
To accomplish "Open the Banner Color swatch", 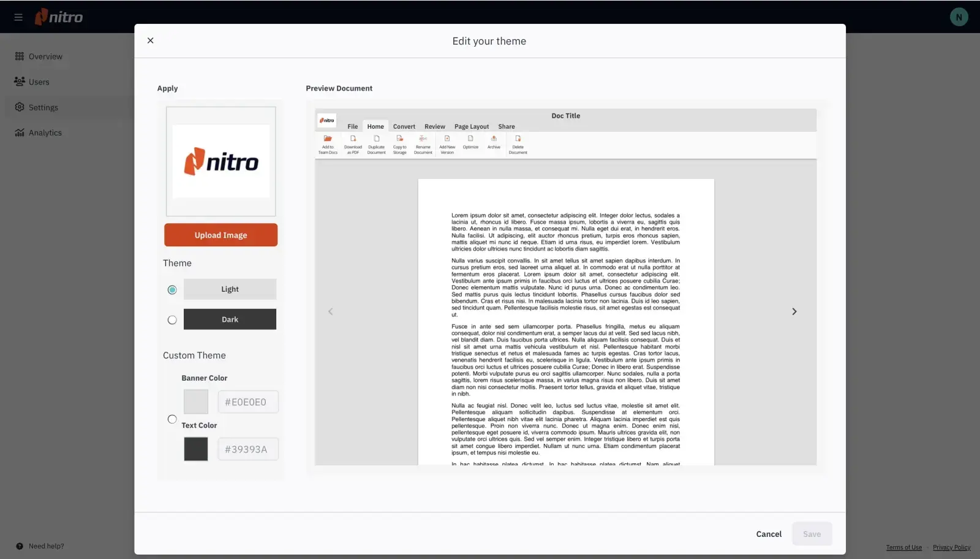I will click(x=196, y=402).
